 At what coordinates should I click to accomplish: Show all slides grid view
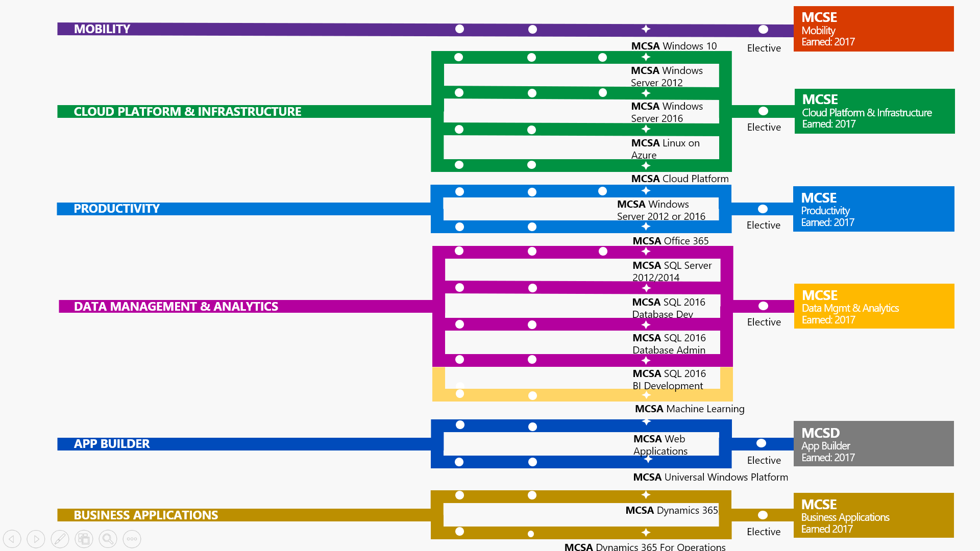click(x=84, y=539)
